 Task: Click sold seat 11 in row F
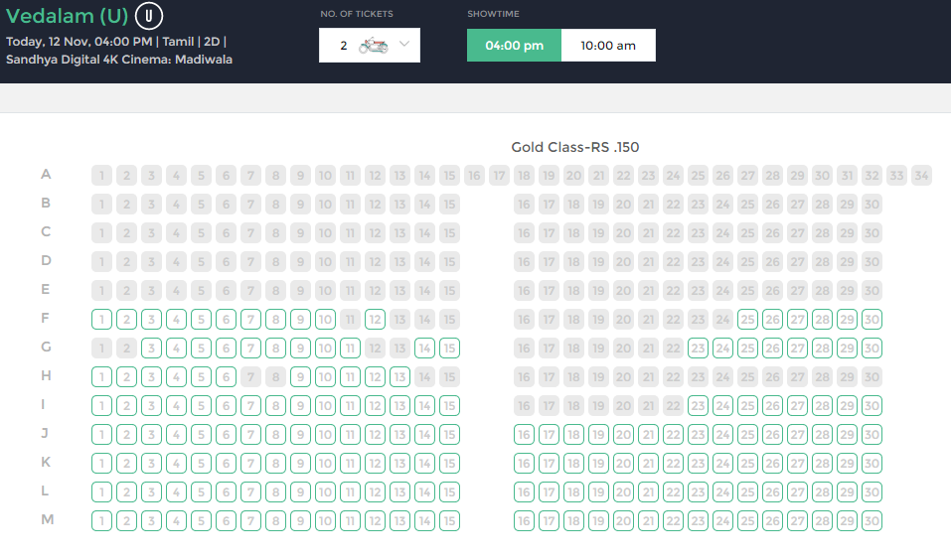pos(350,320)
